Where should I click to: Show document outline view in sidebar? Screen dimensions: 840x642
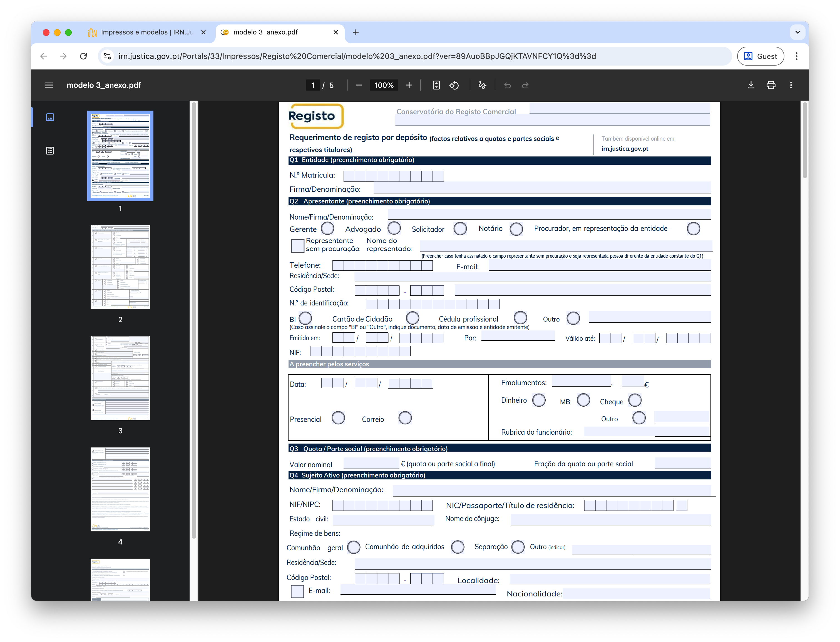pos(50,151)
